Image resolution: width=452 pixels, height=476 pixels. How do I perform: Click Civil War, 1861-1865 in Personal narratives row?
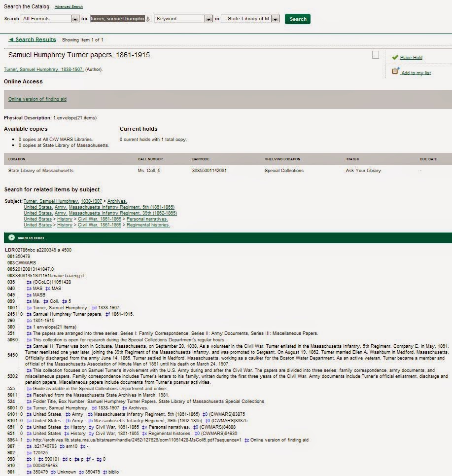point(100,219)
